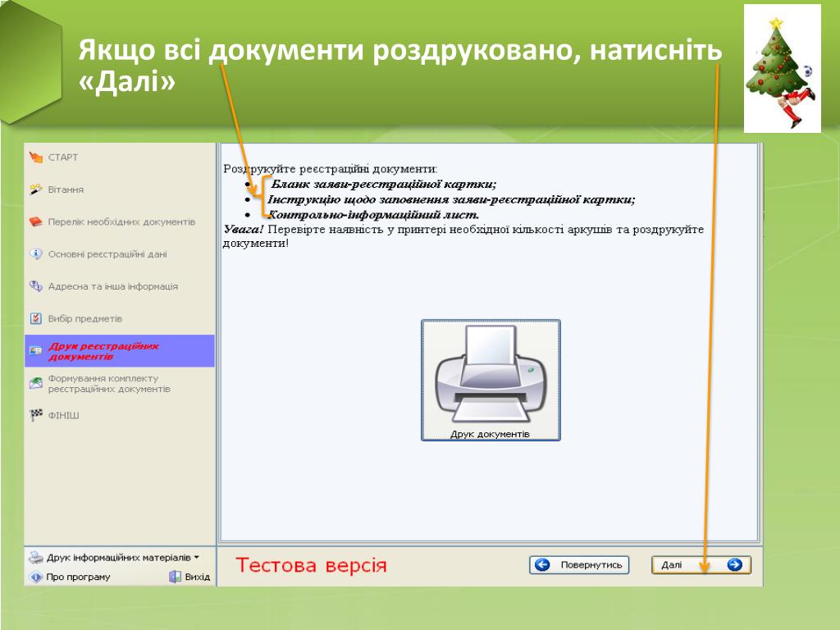This screenshot has height=630, width=840.
Task: Click the Друк документів caption
Action: (x=490, y=434)
